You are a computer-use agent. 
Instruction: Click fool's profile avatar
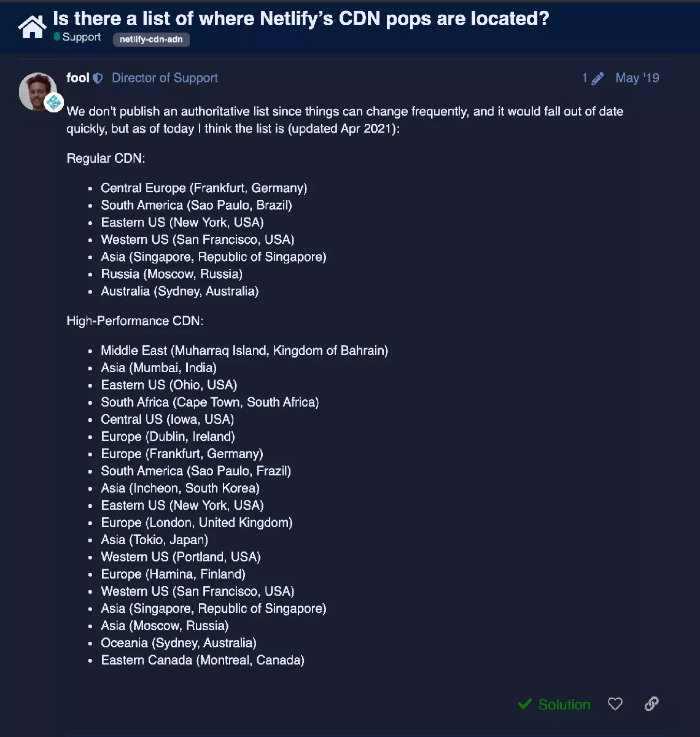(x=37, y=91)
